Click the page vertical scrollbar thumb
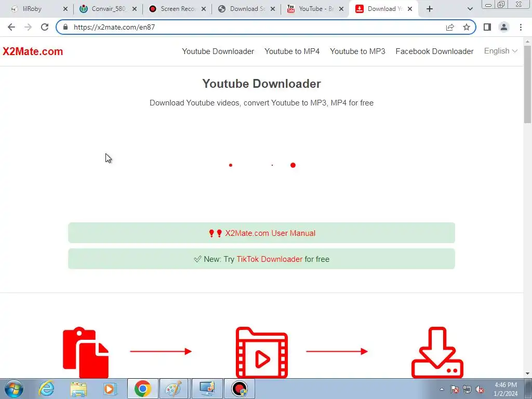 click(x=528, y=84)
